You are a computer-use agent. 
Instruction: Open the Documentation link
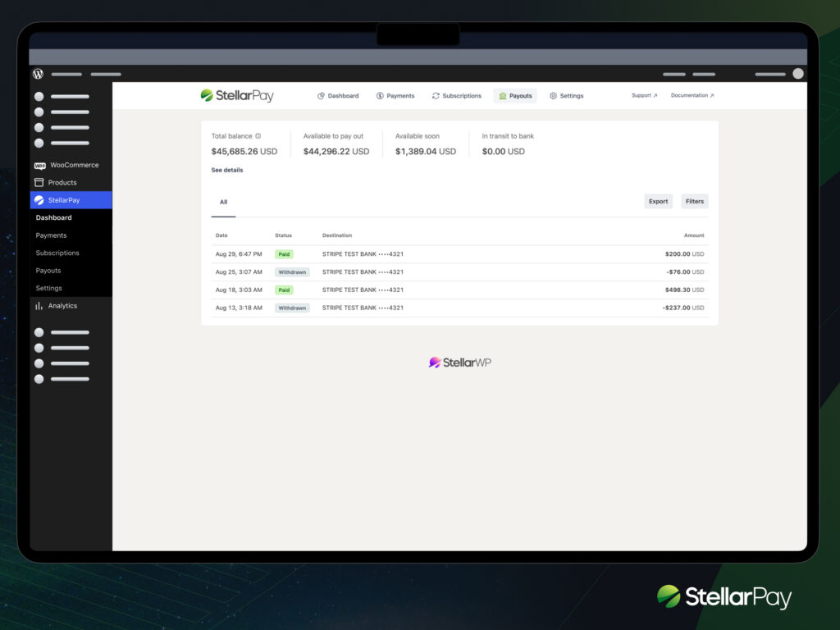click(691, 95)
